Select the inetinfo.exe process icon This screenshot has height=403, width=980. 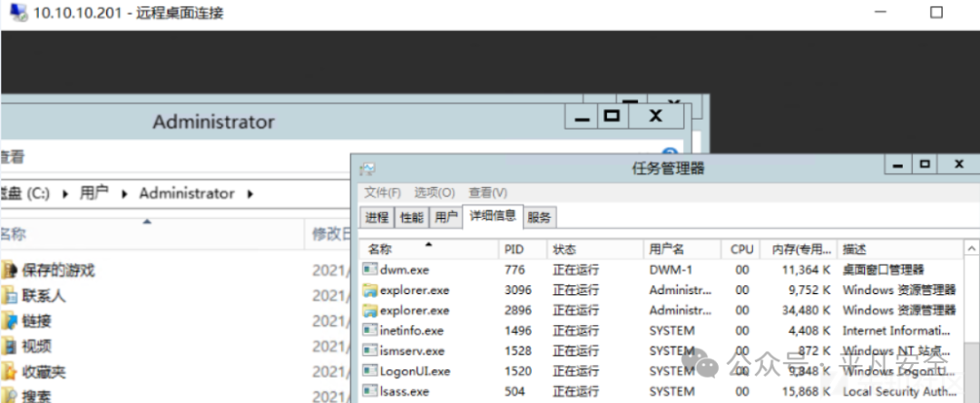point(370,330)
